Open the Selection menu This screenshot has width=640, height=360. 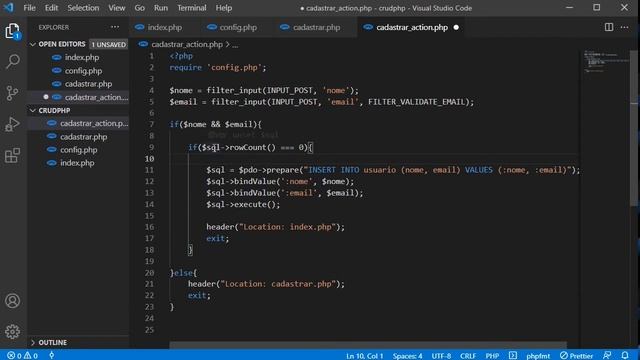pyautogui.click(x=83, y=8)
